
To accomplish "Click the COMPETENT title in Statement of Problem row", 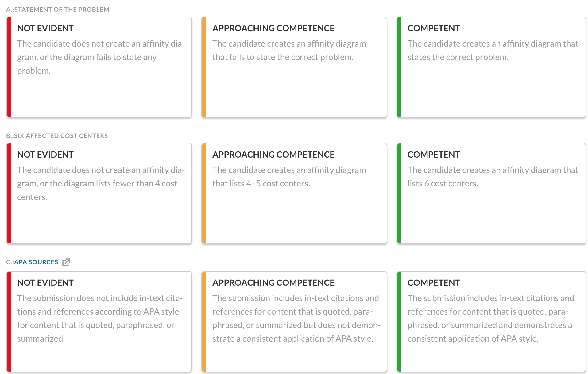I will [x=434, y=28].
